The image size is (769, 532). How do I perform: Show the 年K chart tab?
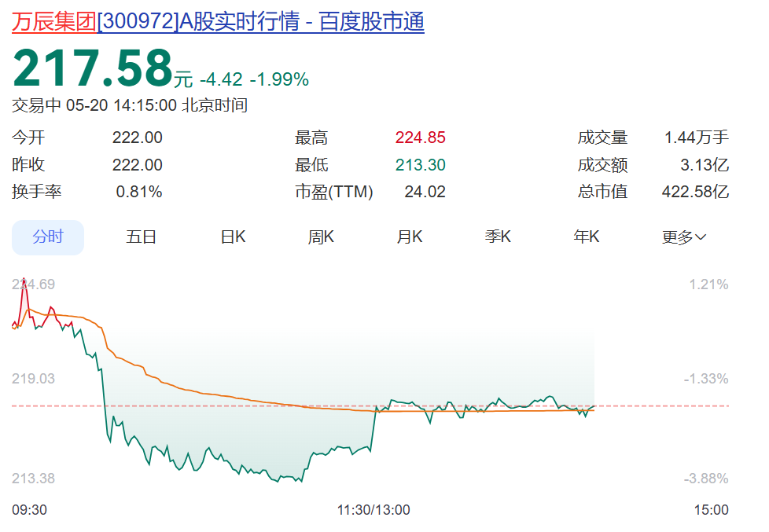click(587, 237)
